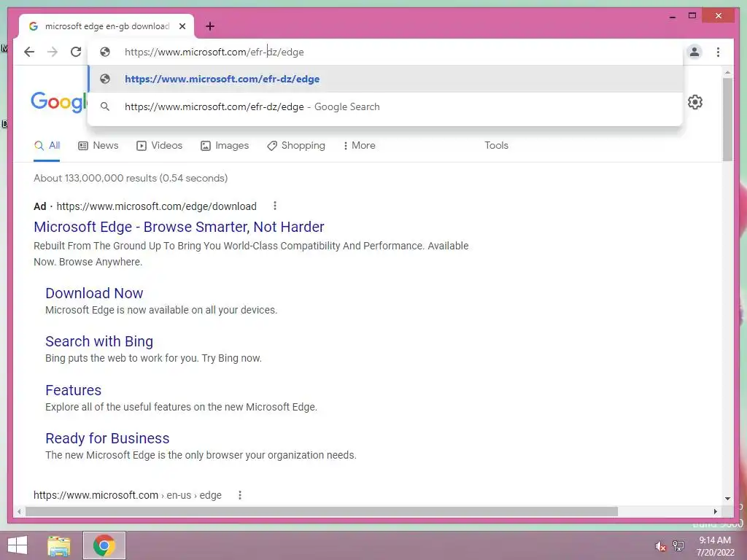Screen dimensions: 747x560
Task: Open the Features sitelink
Action: tap(73, 391)
